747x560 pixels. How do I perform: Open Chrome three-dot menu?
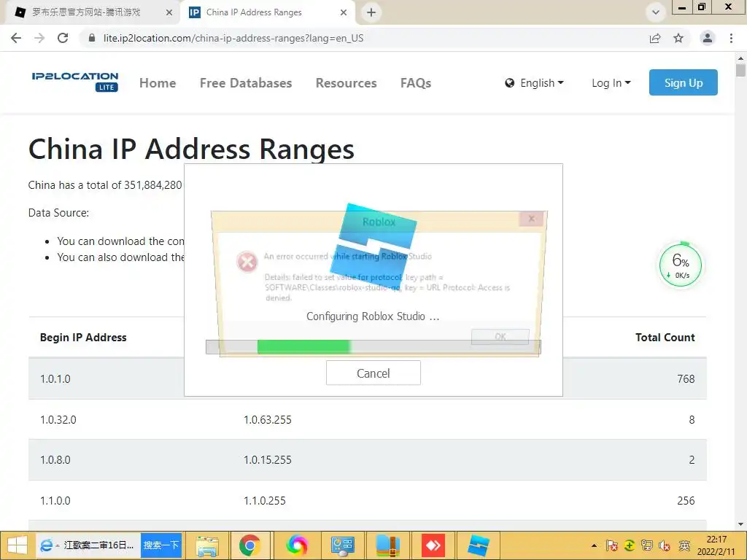coord(731,38)
